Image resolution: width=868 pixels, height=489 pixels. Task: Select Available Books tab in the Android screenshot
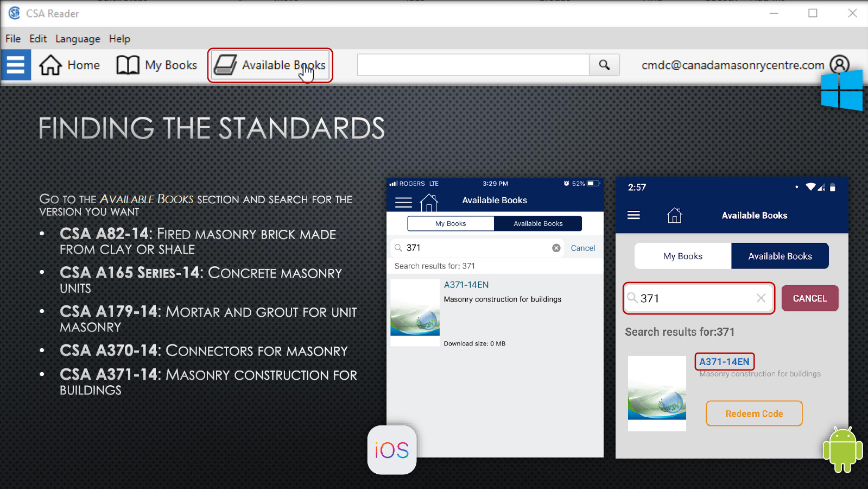(x=780, y=256)
